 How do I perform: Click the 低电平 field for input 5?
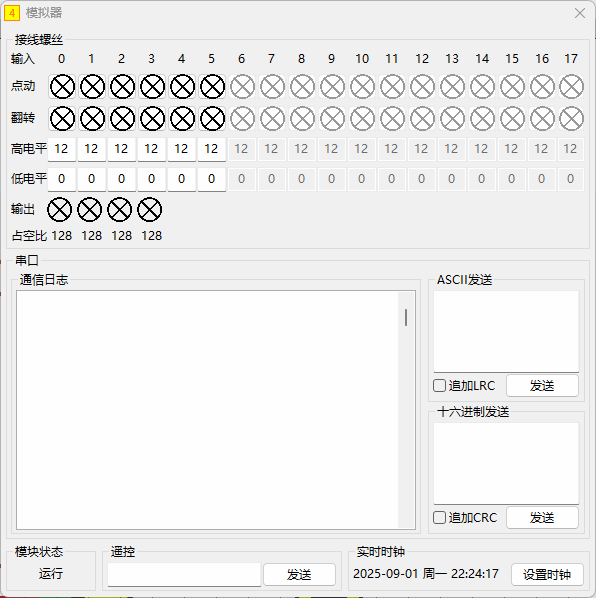click(212, 179)
